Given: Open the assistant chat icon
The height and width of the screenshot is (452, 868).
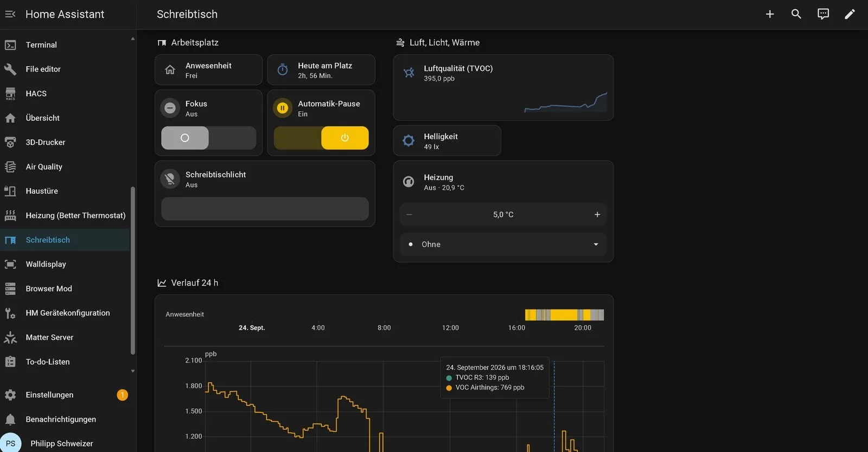Looking at the screenshot, I should (x=823, y=14).
